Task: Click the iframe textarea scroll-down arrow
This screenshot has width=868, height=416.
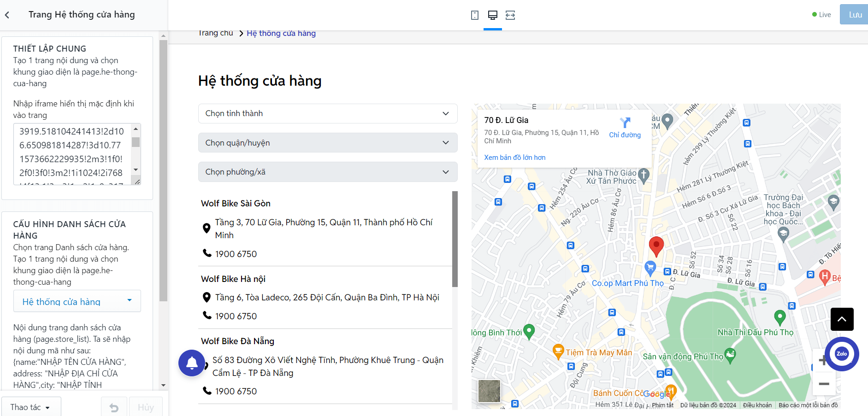Action: pos(136,170)
